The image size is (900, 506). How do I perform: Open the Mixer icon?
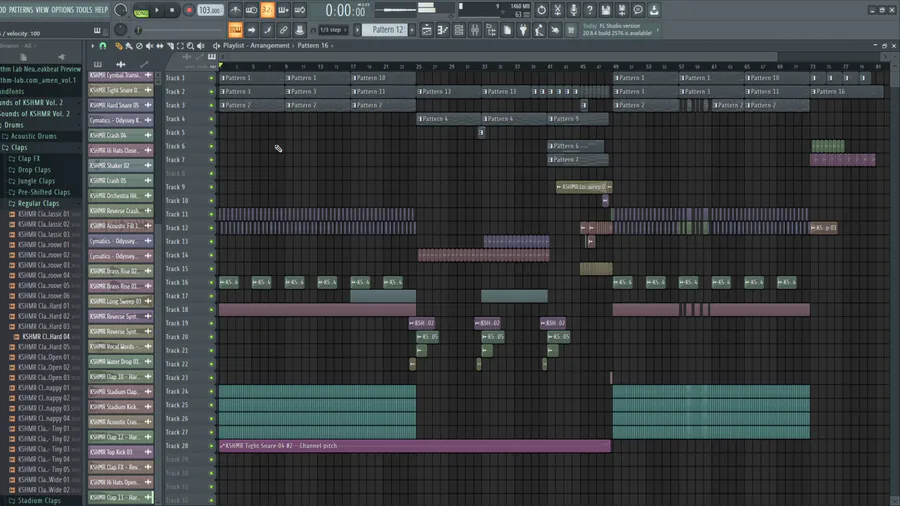[x=475, y=30]
